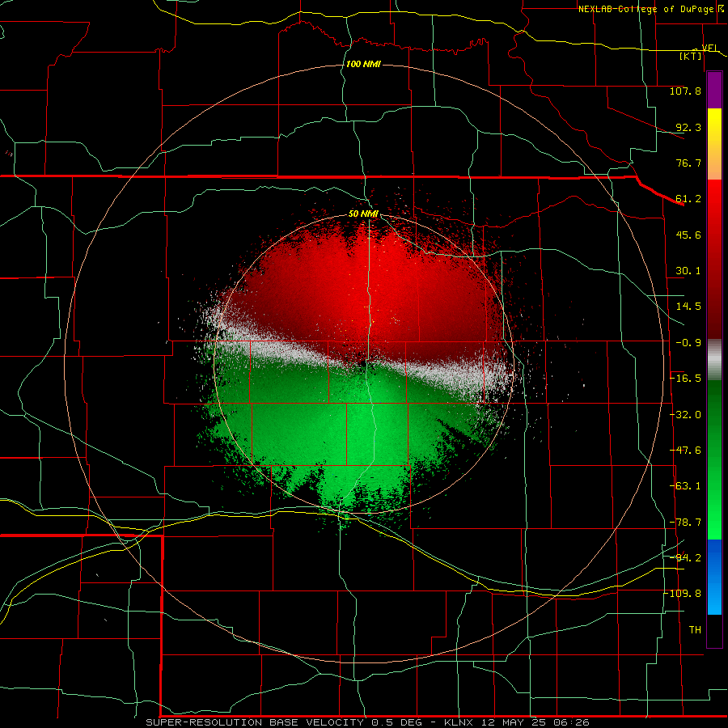Click the 107.8 value on velocity scale

(685, 91)
